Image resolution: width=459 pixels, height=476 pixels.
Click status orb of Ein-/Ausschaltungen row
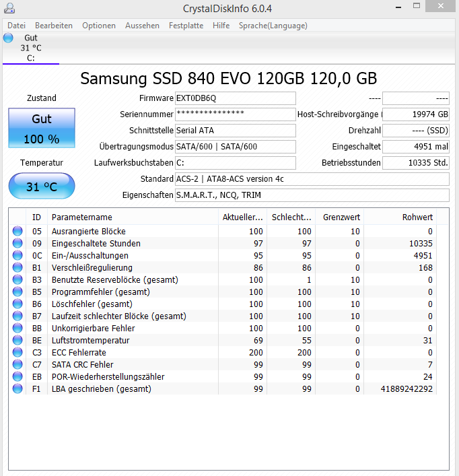17,255
